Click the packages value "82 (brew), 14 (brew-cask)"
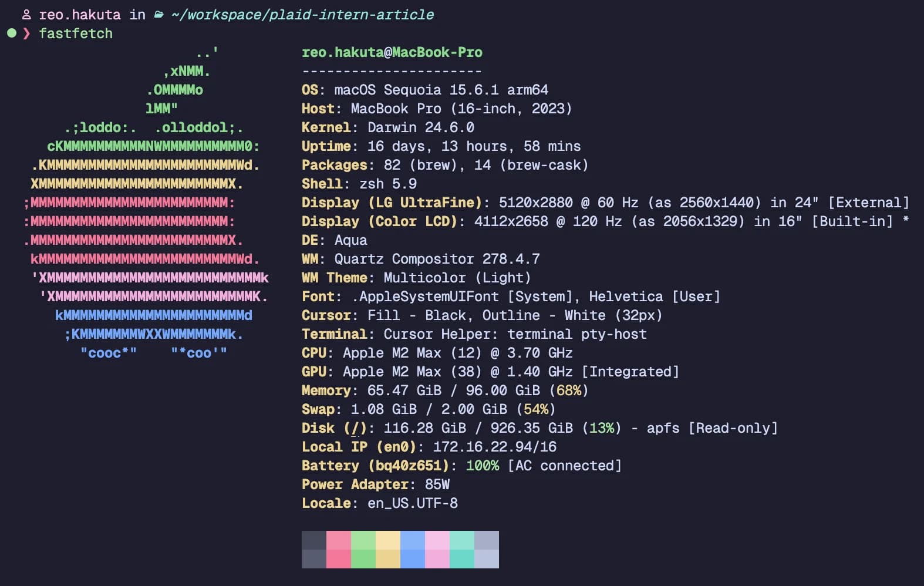The height and width of the screenshot is (586, 924). (x=487, y=165)
